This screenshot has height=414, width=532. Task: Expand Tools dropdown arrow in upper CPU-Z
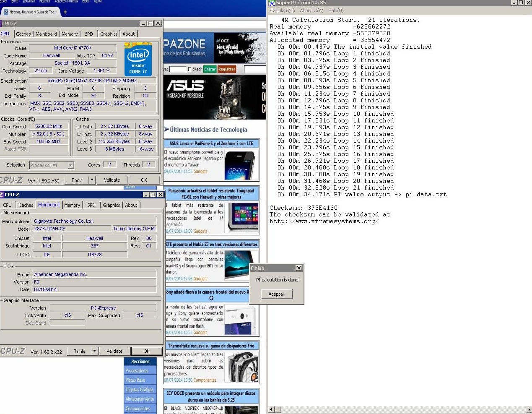coord(92,180)
